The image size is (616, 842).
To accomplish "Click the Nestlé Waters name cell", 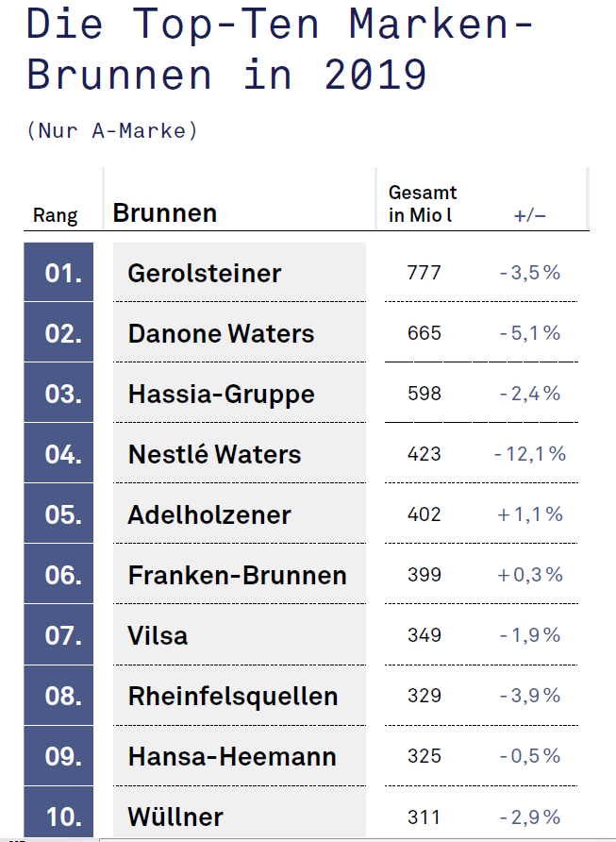I will coord(240,453).
